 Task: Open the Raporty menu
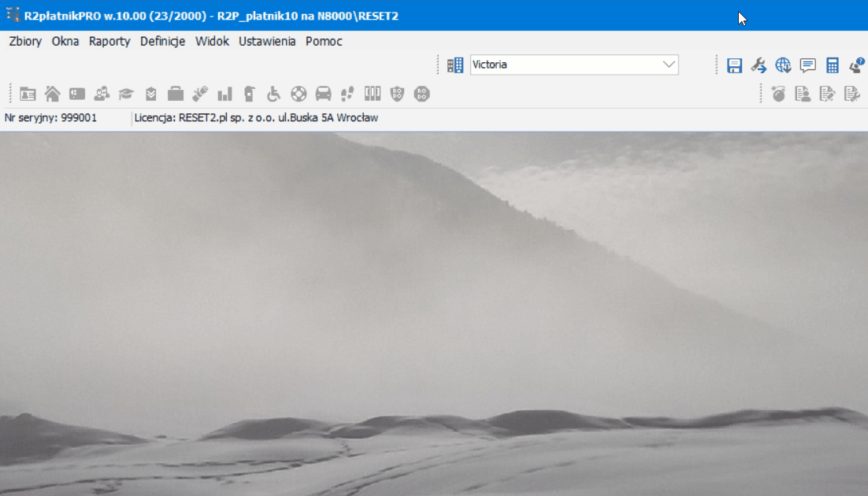[x=109, y=42]
